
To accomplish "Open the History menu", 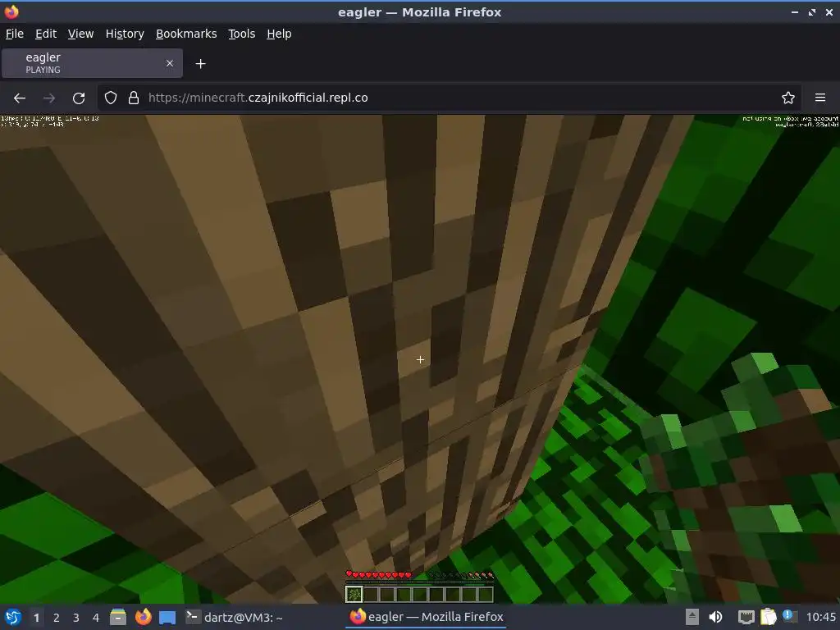I will pos(125,34).
